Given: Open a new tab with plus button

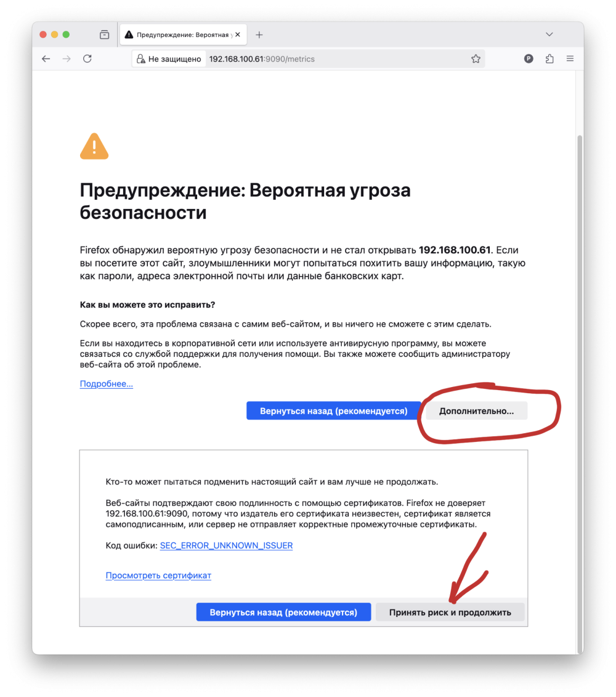Looking at the screenshot, I should click(x=259, y=35).
